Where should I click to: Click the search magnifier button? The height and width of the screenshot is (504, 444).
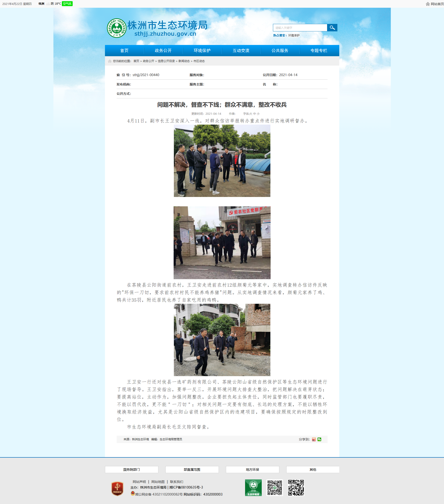pyautogui.click(x=332, y=28)
